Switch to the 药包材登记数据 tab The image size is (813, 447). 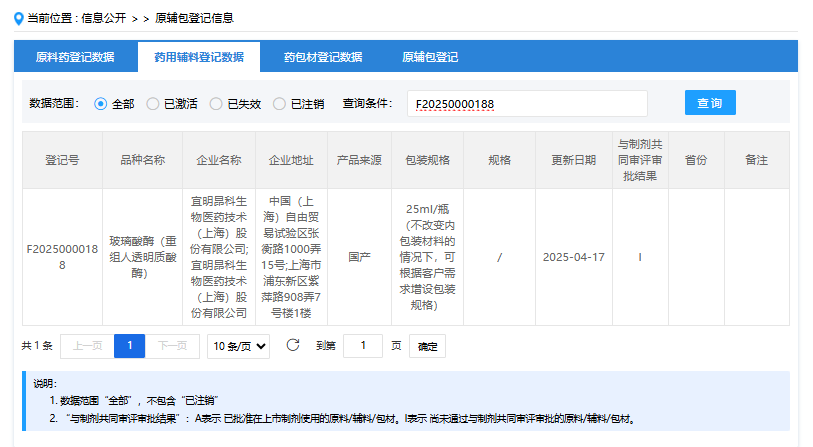tap(323, 57)
